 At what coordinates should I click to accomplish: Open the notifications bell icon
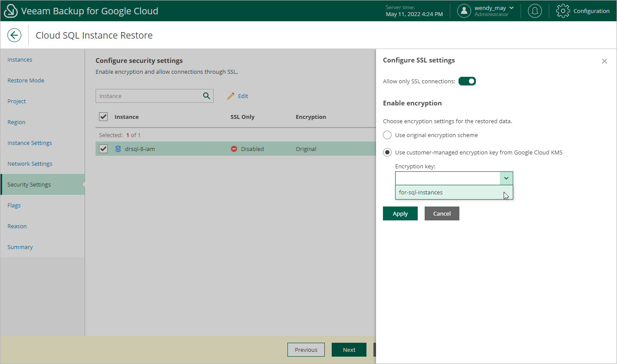click(x=535, y=11)
